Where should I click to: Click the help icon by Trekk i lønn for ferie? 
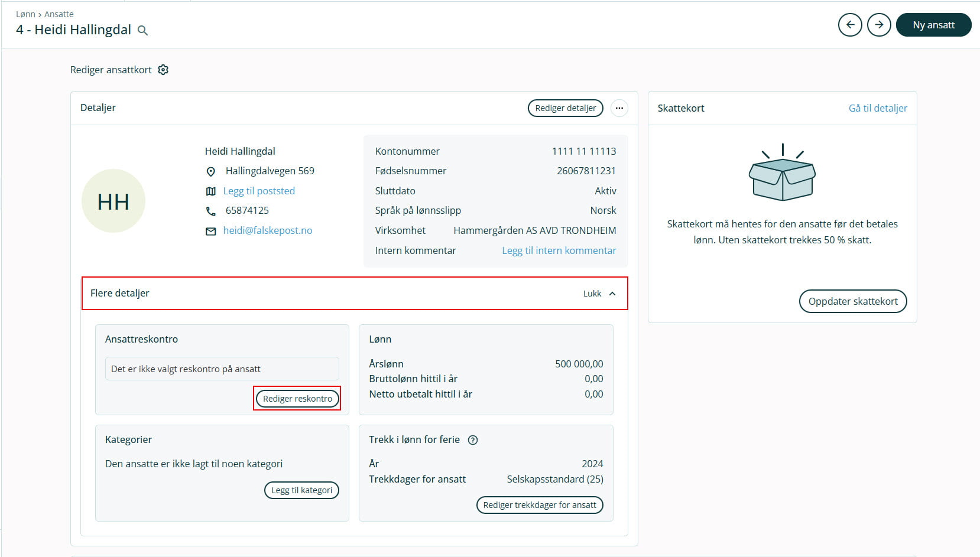pos(473,440)
